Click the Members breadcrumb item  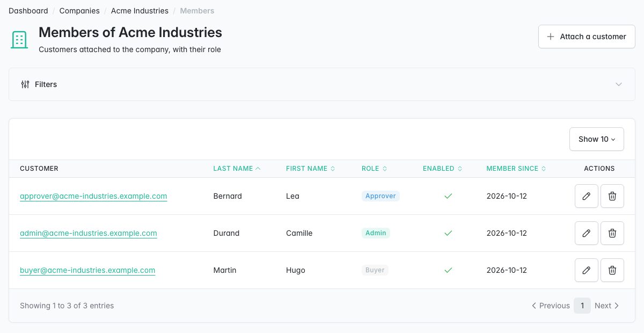(x=197, y=11)
